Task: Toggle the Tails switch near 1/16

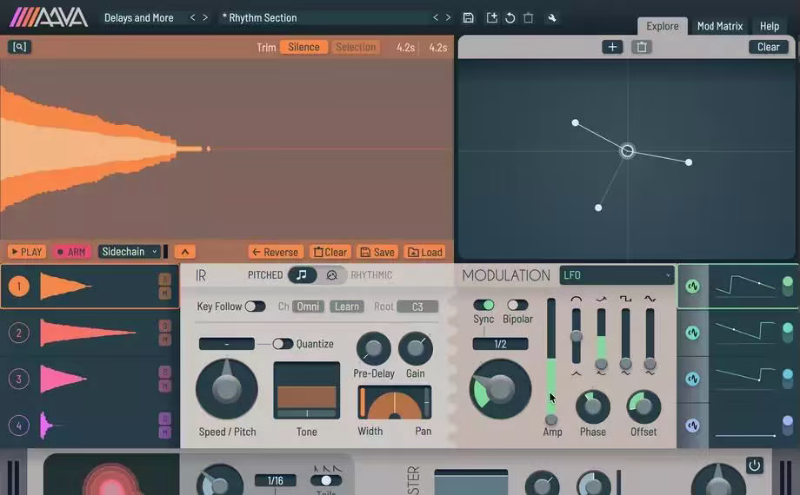Action: [326, 480]
